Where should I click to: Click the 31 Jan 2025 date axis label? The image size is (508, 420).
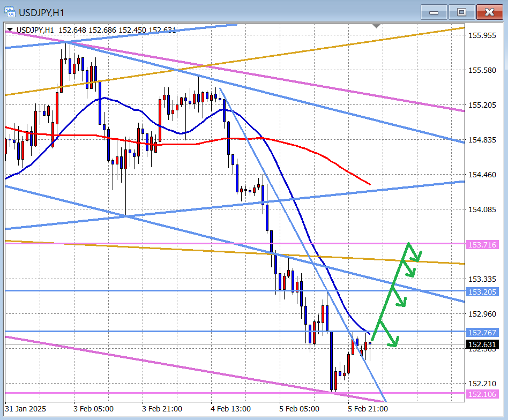(x=25, y=409)
